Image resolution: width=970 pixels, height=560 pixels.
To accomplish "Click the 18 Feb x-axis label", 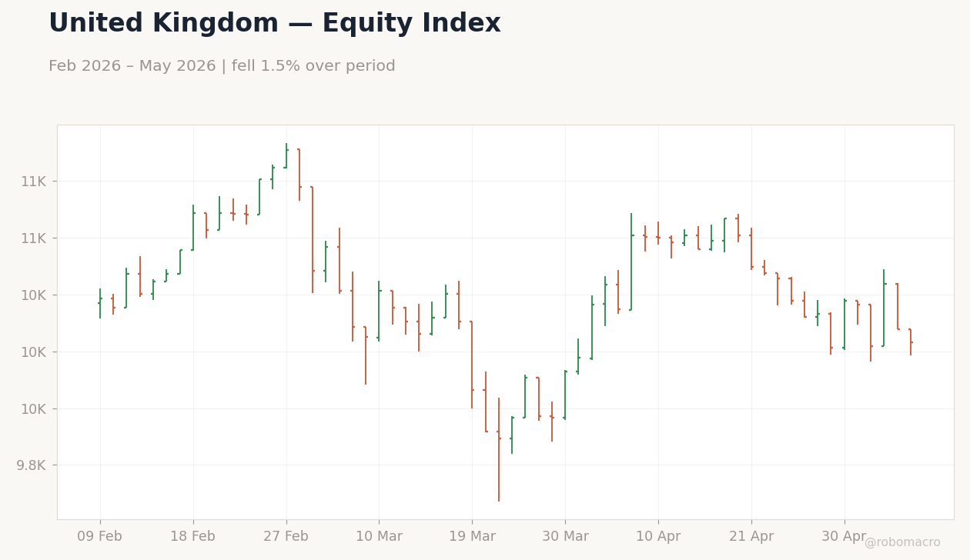I will pos(192,537).
